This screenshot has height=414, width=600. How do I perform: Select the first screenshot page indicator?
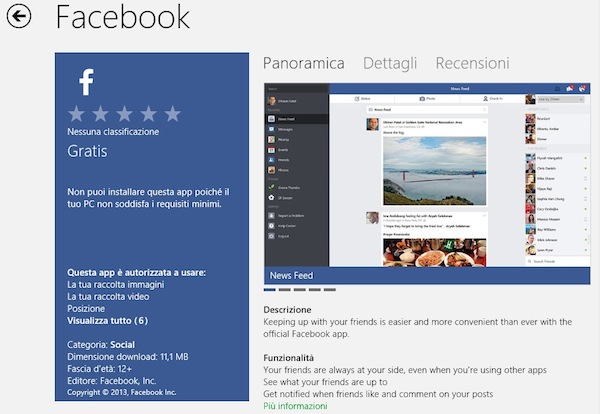point(269,290)
